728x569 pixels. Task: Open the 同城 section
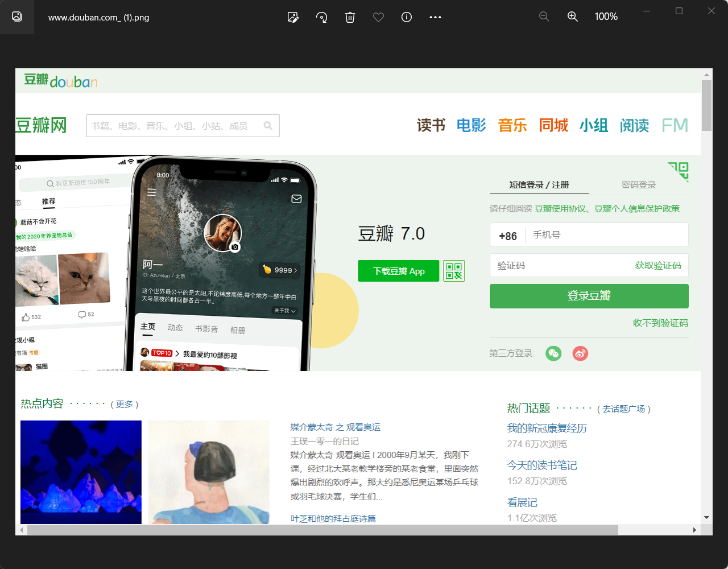pos(553,125)
